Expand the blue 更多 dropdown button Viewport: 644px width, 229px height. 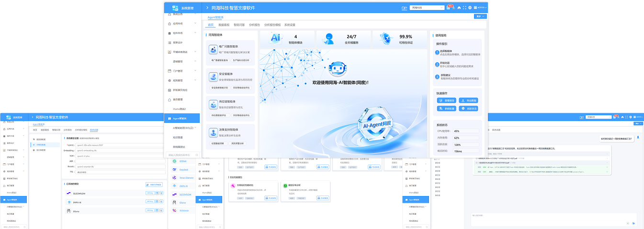click(480, 17)
